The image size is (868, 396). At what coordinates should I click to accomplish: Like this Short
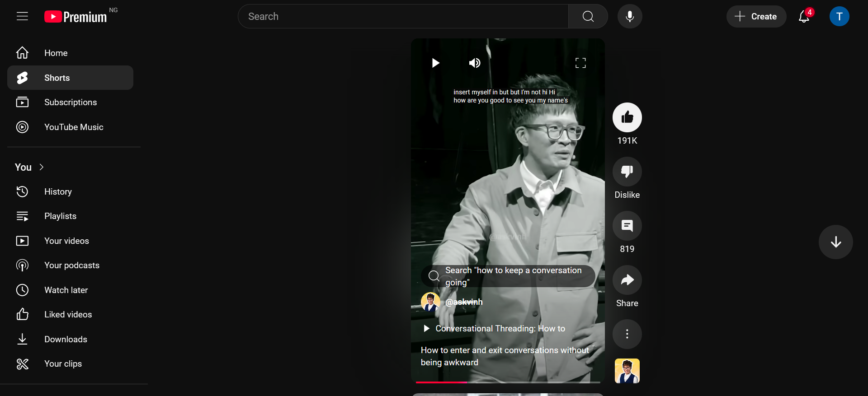click(627, 117)
